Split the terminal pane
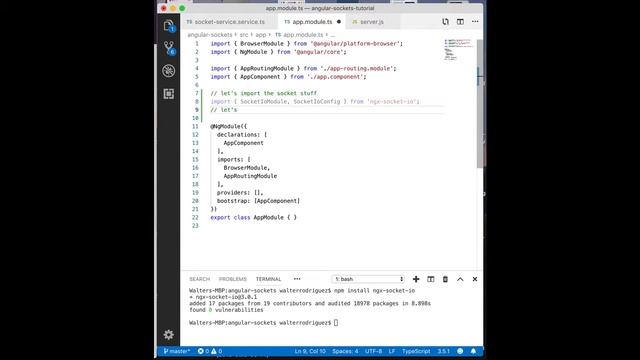This screenshot has height=360, width=640. point(431,279)
